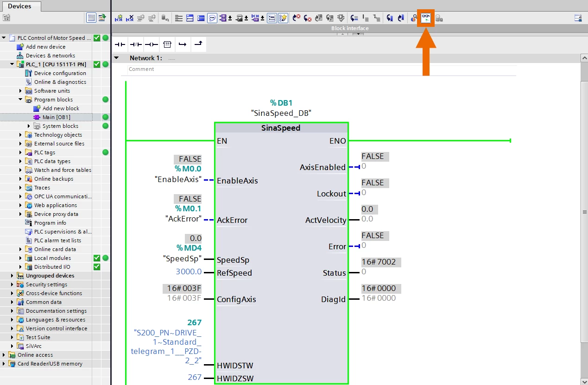Open Devices & networks
588x385 pixels.
click(x=50, y=56)
